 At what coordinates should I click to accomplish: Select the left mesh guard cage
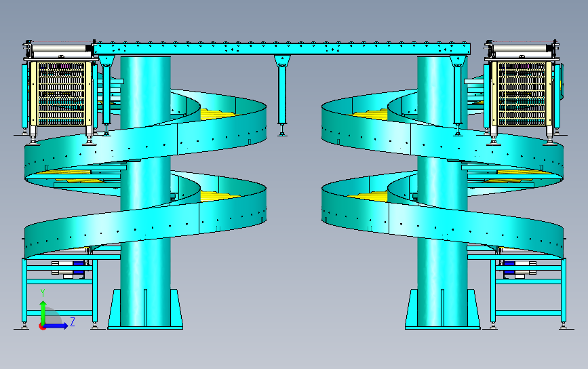pos(61,94)
